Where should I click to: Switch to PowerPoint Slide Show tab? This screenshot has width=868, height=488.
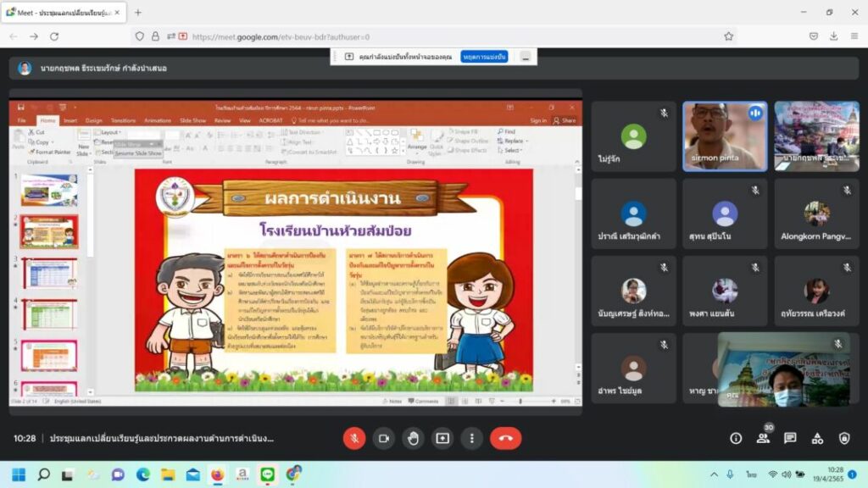(x=192, y=120)
